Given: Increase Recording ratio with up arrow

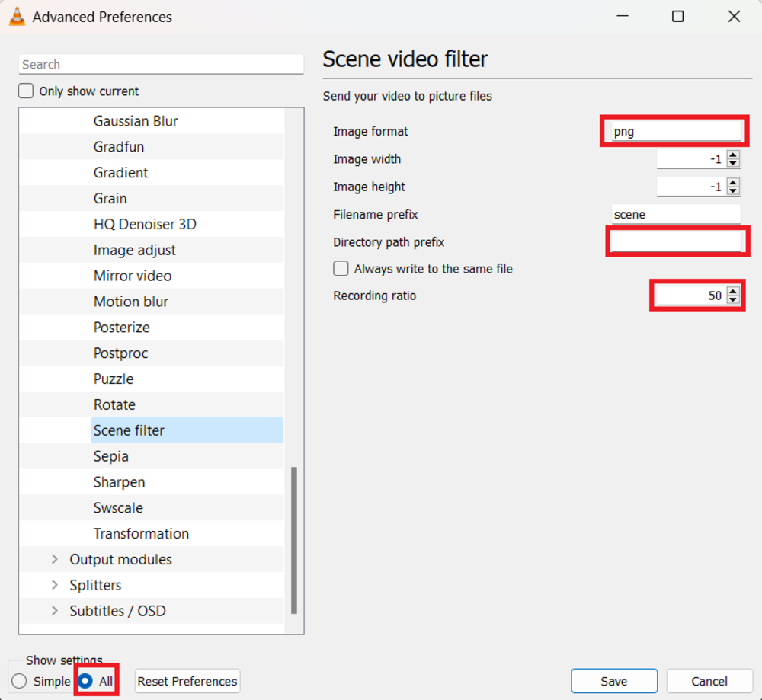Looking at the screenshot, I should (733, 291).
